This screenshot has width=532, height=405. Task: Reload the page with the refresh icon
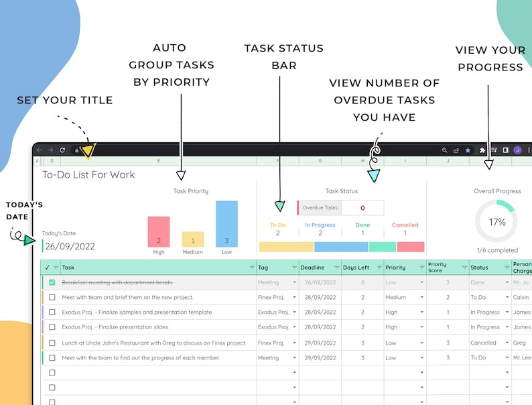pyautogui.click(x=62, y=150)
